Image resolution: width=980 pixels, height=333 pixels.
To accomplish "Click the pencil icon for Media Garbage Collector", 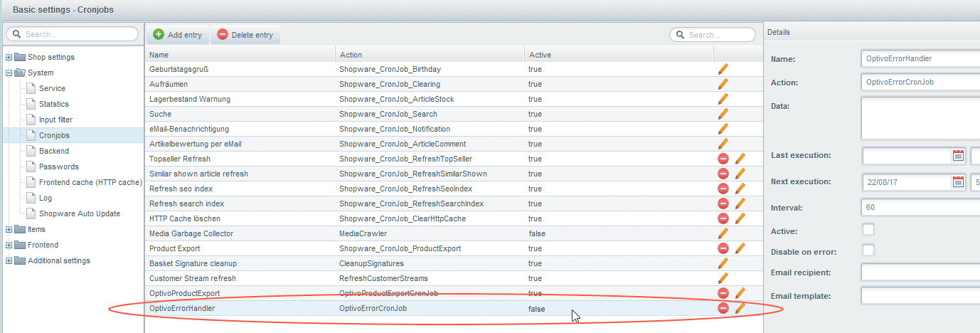I will point(723,233).
